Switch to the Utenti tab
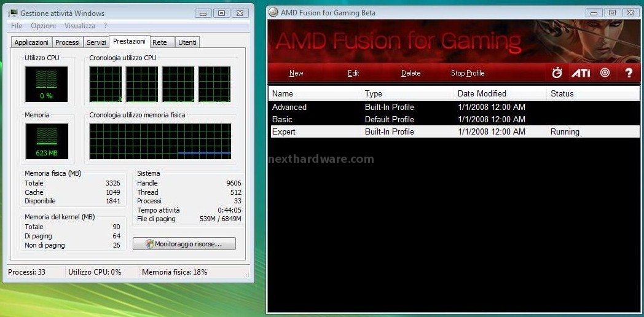The height and width of the screenshot is (317, 644). (187, 42)
